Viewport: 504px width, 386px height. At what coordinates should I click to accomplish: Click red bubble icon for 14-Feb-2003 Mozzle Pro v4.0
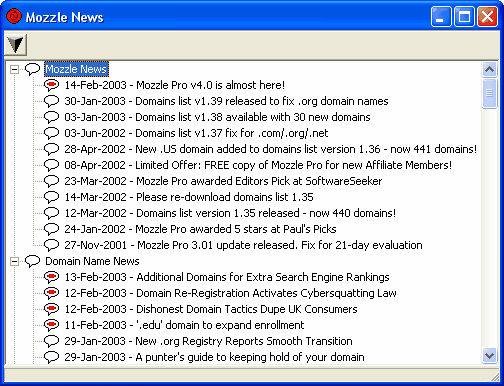(x=52, y=85)
